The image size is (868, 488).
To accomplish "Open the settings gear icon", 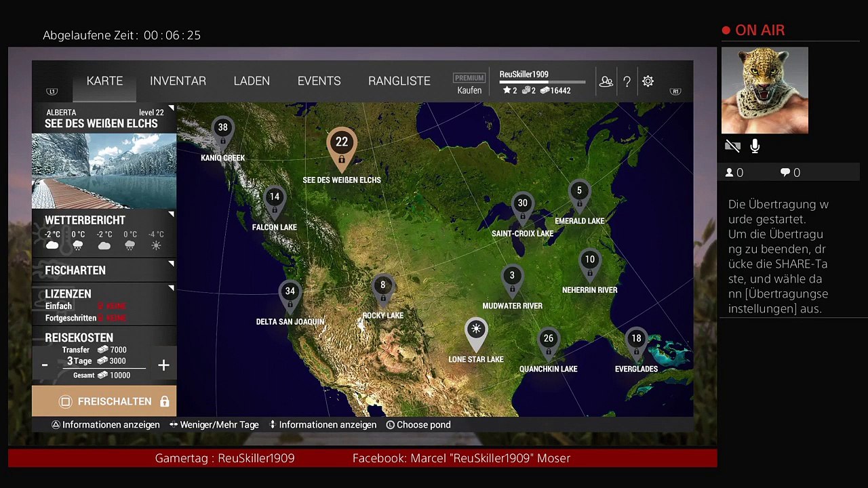I will (648, 81).
